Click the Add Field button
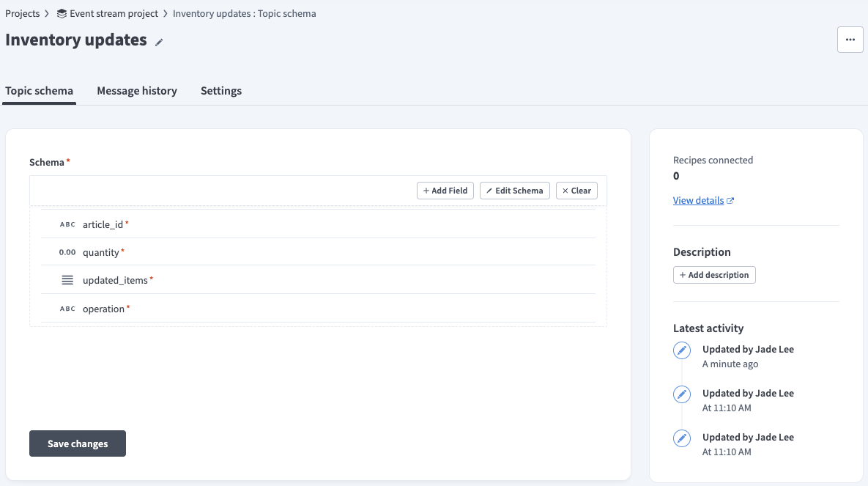 coord(445,191)
